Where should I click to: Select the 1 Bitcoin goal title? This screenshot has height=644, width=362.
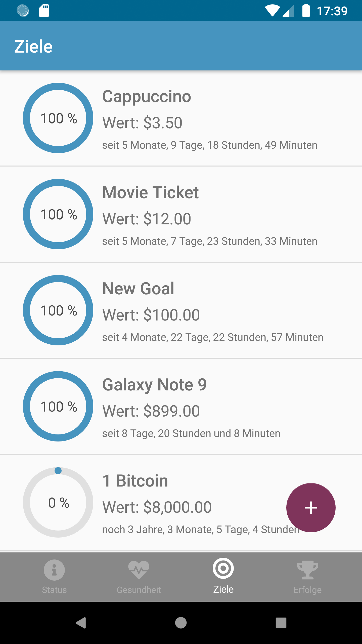pyautogui.click(x=135, y=481)
